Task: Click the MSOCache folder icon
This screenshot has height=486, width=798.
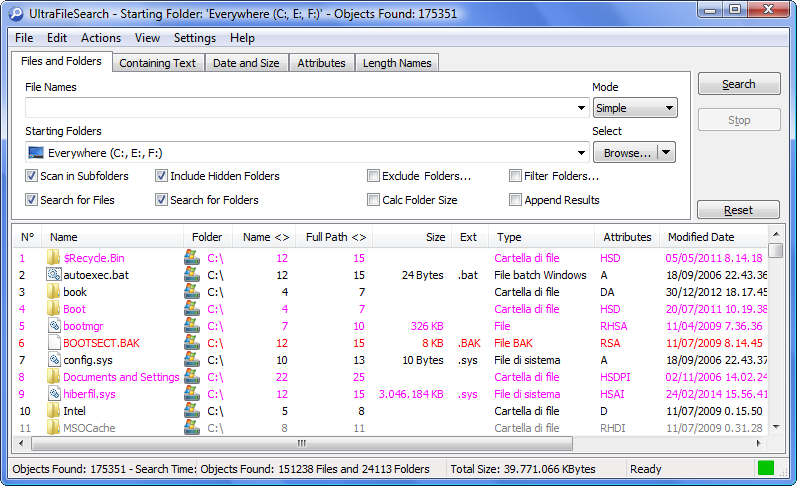Action: 53,427
